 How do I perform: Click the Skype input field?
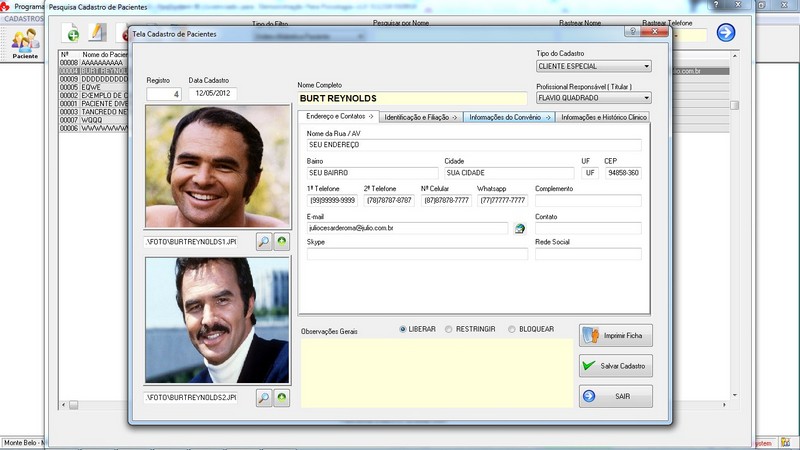tap(417, 254)
